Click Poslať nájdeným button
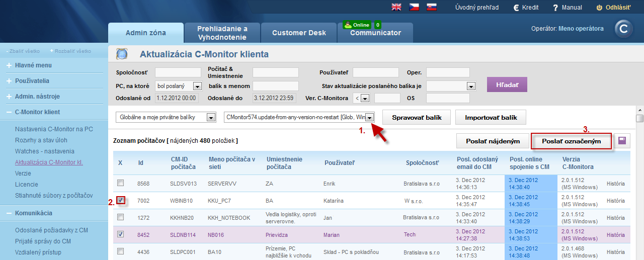The width and height of the screenshot is (644, 260). [492, 141]
